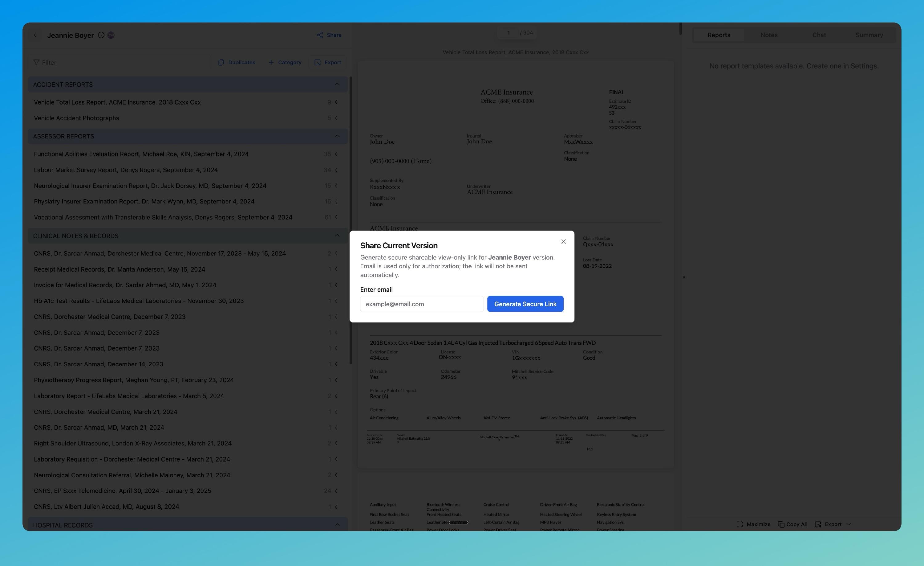Click the Duplicates icon button
This screenshot has height=566, width=924.
(221, 62)
